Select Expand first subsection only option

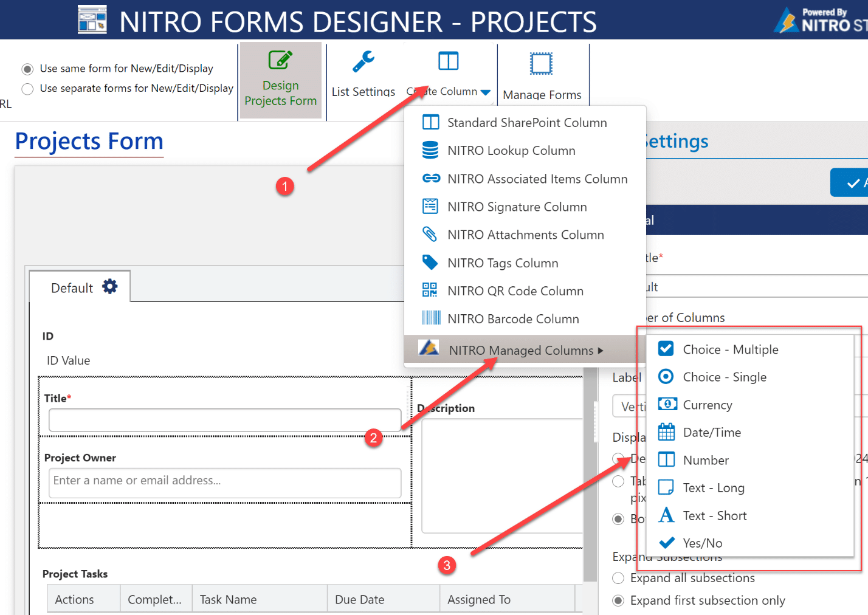coord(618,600)
